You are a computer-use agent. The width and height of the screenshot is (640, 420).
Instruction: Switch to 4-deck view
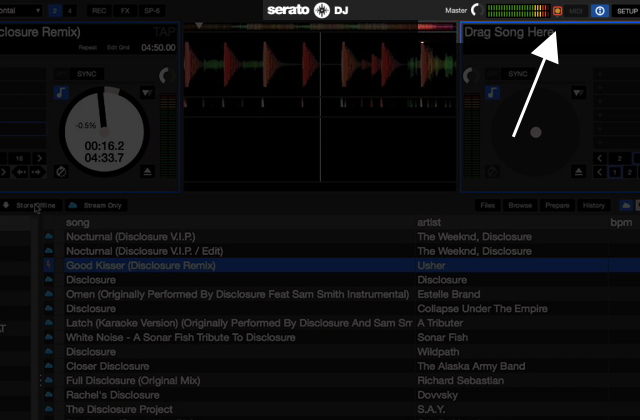[x=69, y=11]
